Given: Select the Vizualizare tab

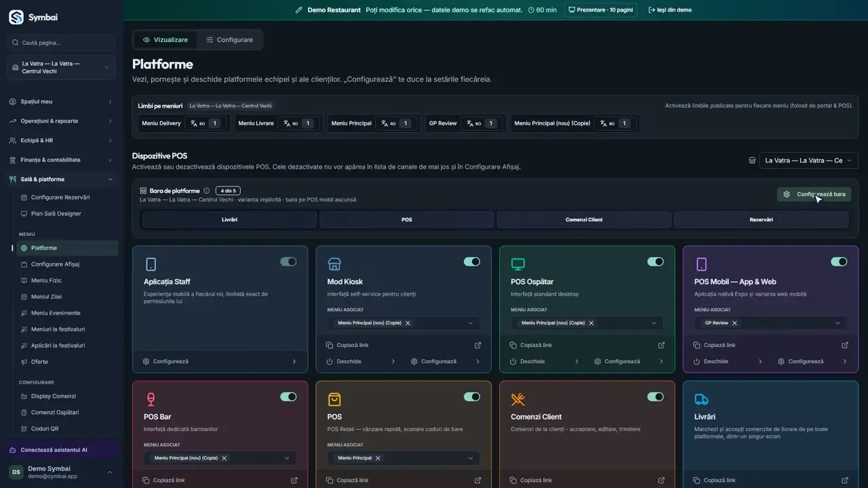Looking at the screenshot, I should pyautogui.click(x=165, y=40).
